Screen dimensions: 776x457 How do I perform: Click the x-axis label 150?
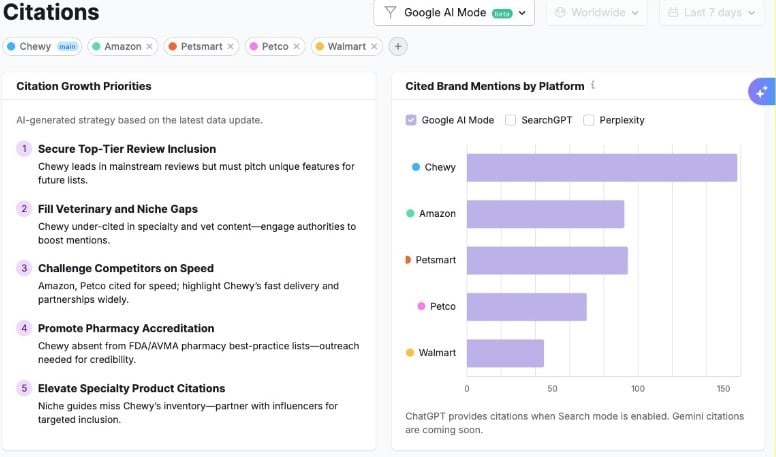[723, 389]
